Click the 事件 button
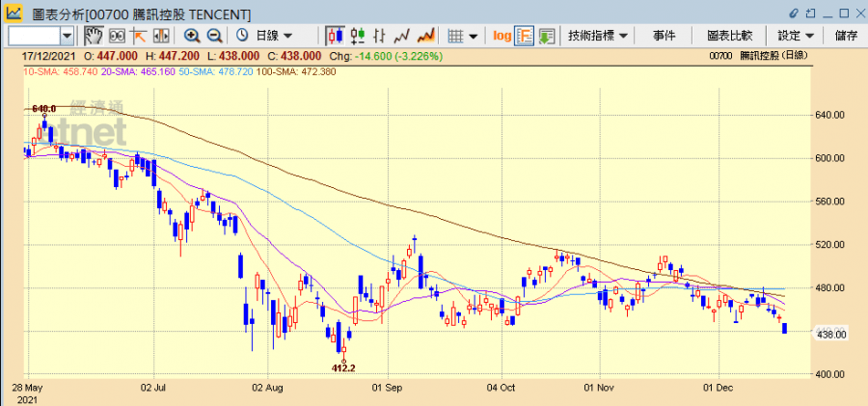Screen dimensions: 868x406 (x=664, y=36)
